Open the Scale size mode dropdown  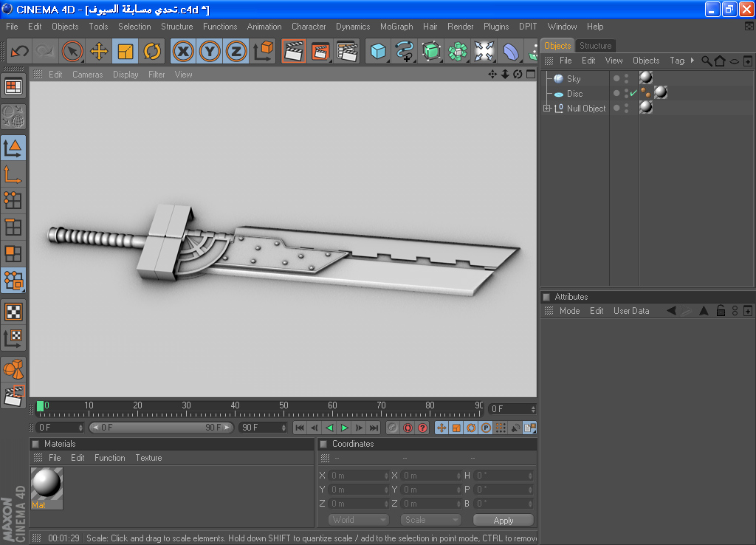430,520
